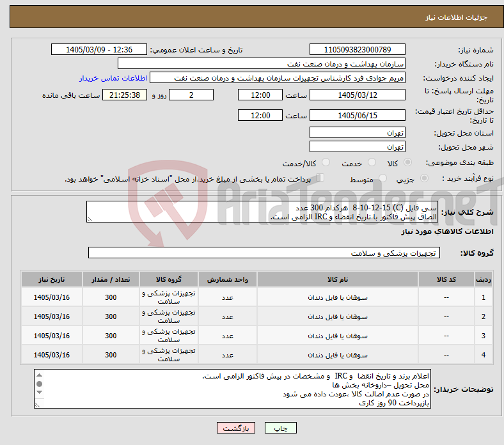Viewport: 504px width, 445px height.
Task: Click the delivery province field تهران
Action: point(357,132)
